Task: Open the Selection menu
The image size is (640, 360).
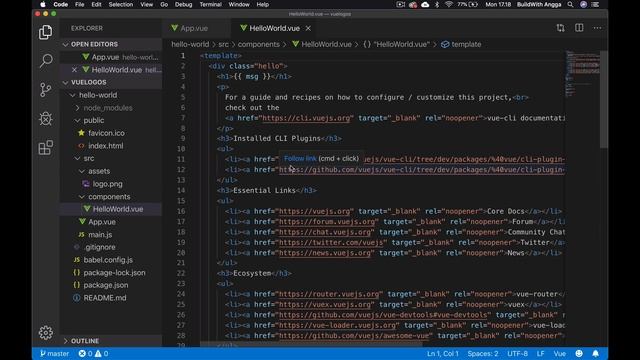Action: pyautogui.click(x=120, y=4)
